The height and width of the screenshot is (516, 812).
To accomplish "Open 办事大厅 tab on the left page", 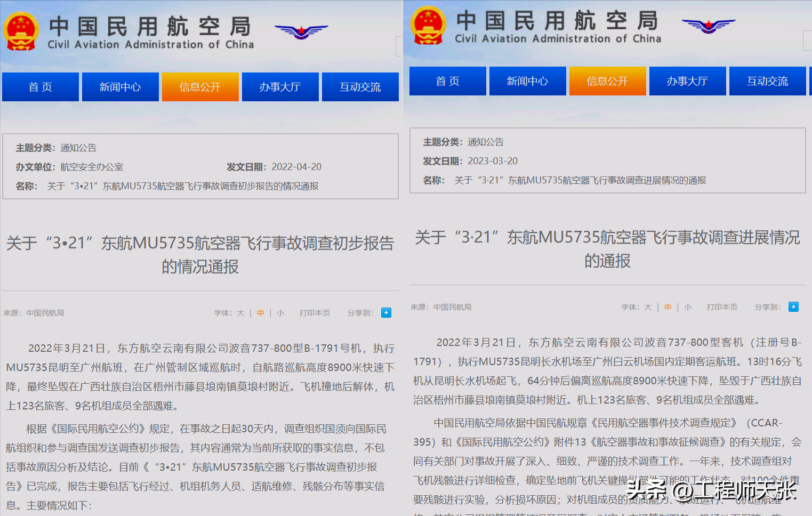I will [280, 87].
